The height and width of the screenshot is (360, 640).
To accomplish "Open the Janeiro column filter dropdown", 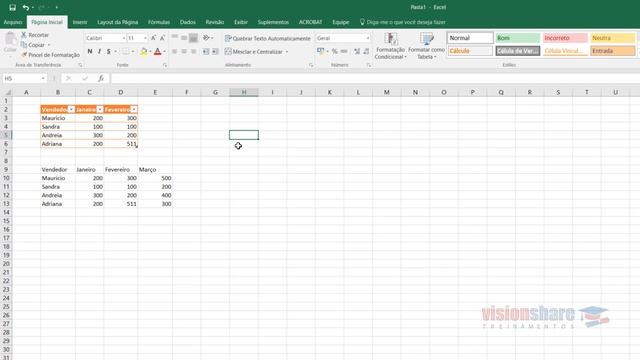I will coord(100,109).
